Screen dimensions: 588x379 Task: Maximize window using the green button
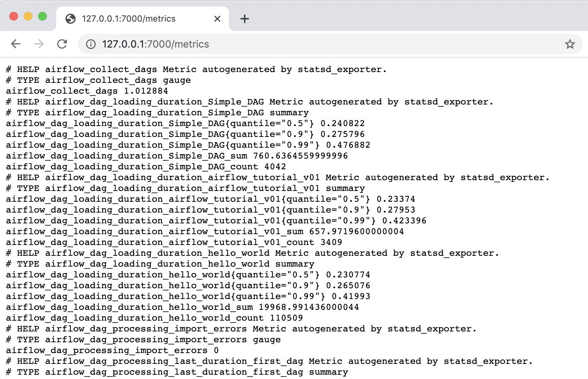42,16
